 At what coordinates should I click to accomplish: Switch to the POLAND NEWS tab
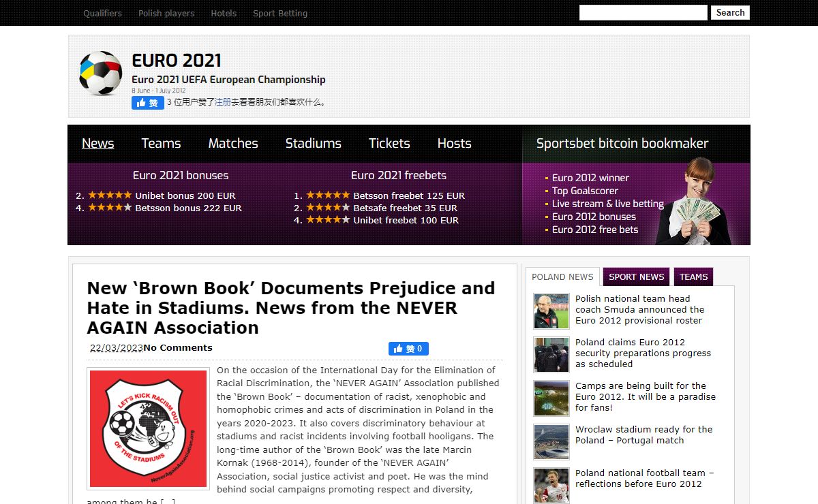click(562, 277)
